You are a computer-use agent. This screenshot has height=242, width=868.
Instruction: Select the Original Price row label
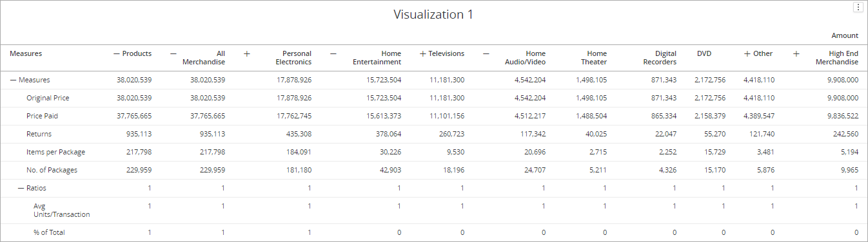48,98
